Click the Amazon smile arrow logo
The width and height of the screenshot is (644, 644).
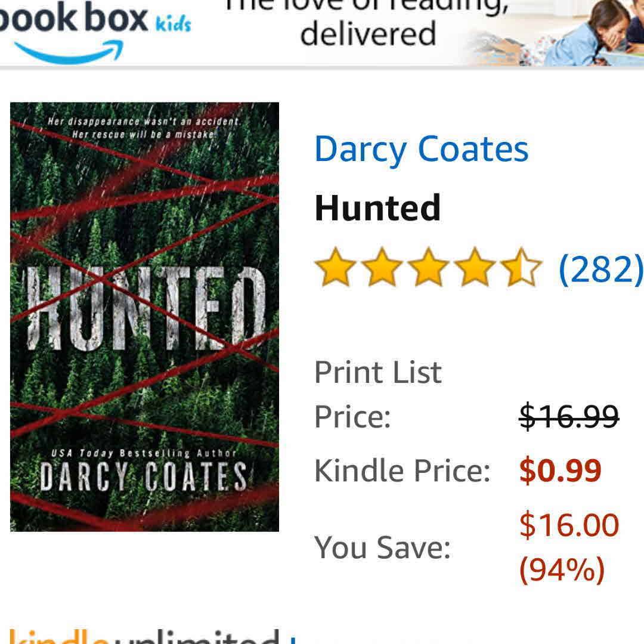(69, 52)
